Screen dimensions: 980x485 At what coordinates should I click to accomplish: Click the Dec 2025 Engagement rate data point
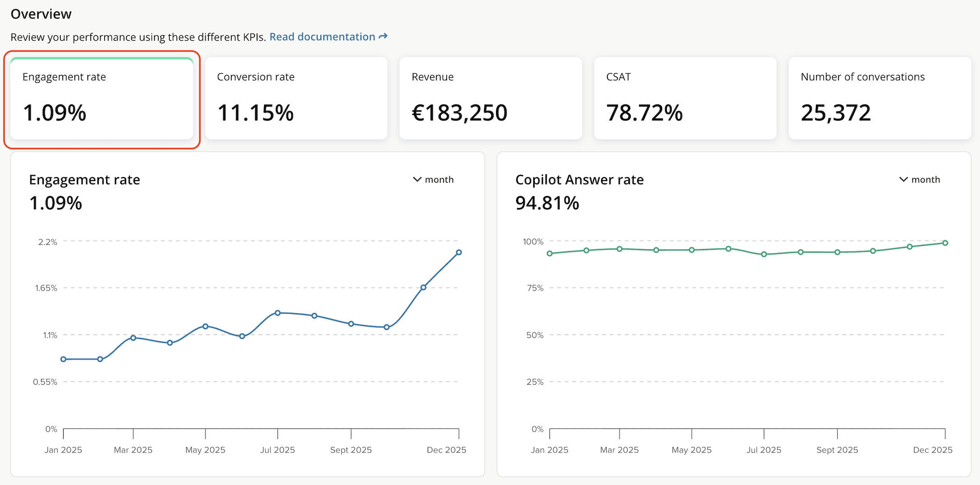(x=458, y=252)
